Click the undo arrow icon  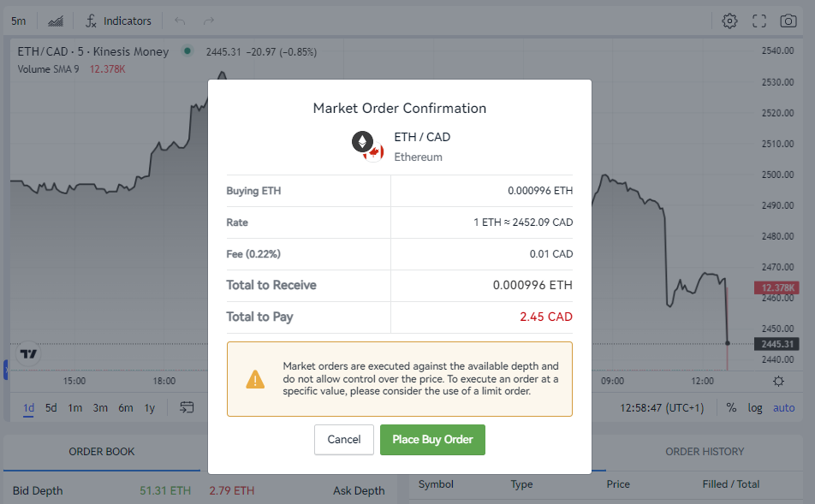pos(180,21)
